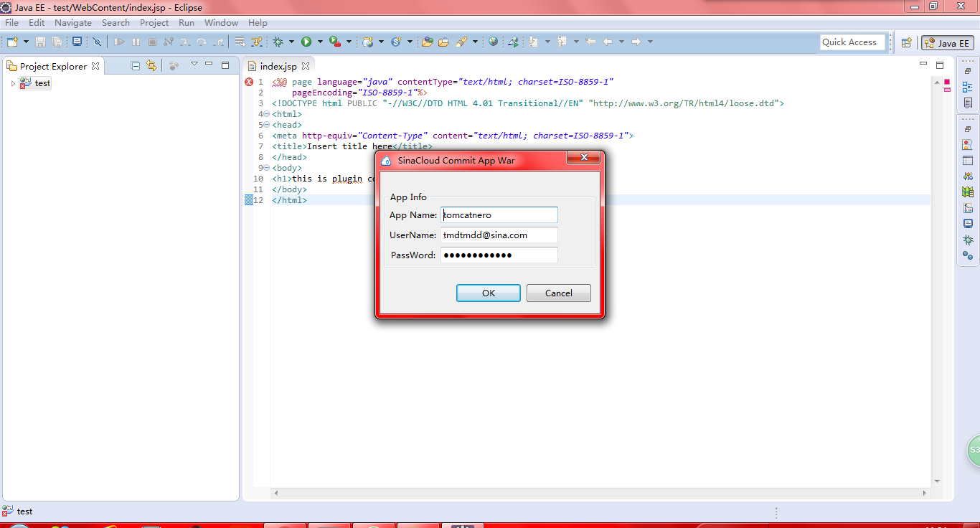Click the Last Edit Location arrow icon
The image size is (980, 528).
tap(590, 42)
